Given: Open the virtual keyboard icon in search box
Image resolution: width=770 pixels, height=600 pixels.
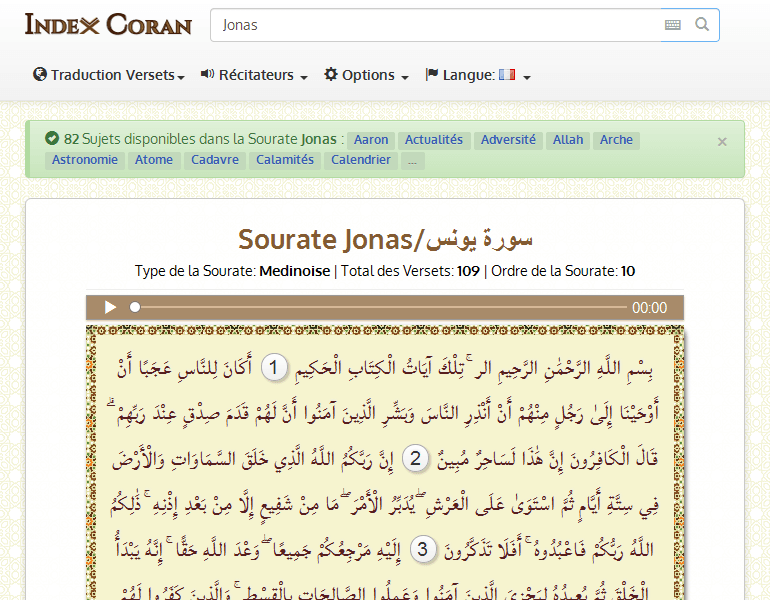Looking at the screenshot, I should [672, 25].
